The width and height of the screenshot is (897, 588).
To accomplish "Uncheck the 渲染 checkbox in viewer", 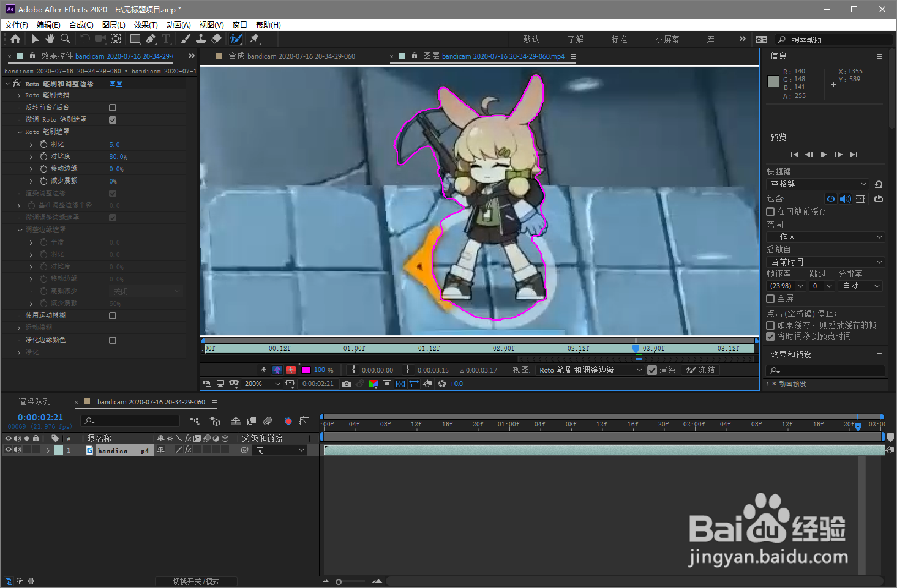I will click(652, 370).
